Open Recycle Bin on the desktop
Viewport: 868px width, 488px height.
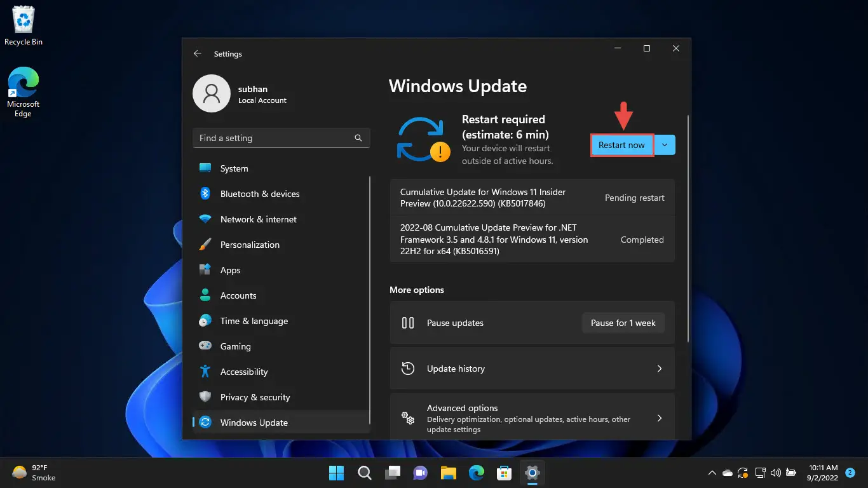24,26
